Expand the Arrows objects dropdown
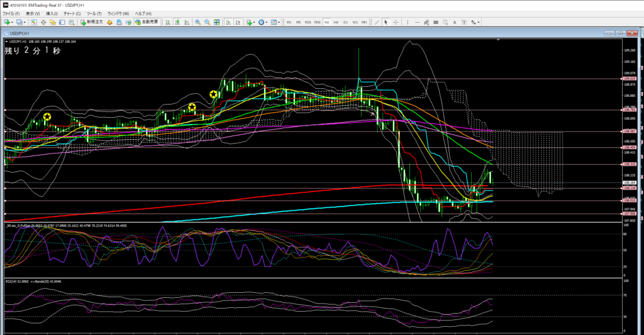Image resolution: width=644 pixels, height=335 pixels. click(x=479, y=22)
